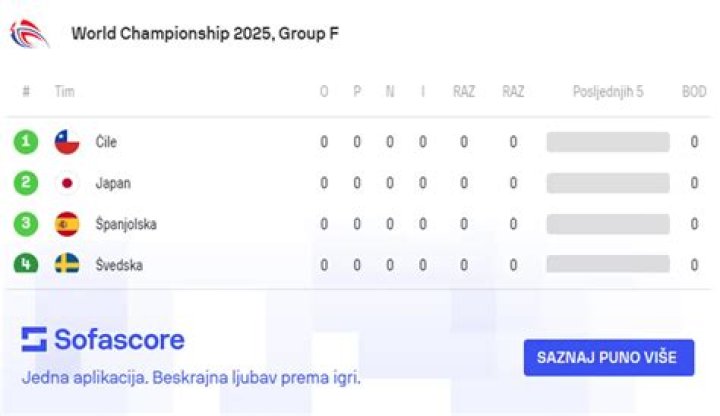Select the Japan team name
This screenshot has width=720, height=416.
coord(113,183)
